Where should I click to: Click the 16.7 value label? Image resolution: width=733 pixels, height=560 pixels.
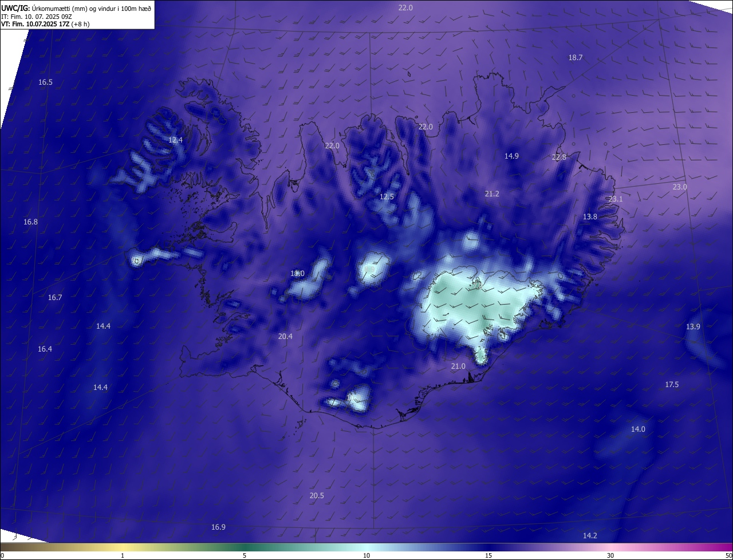pyautogui.click(x=54, y=297)
